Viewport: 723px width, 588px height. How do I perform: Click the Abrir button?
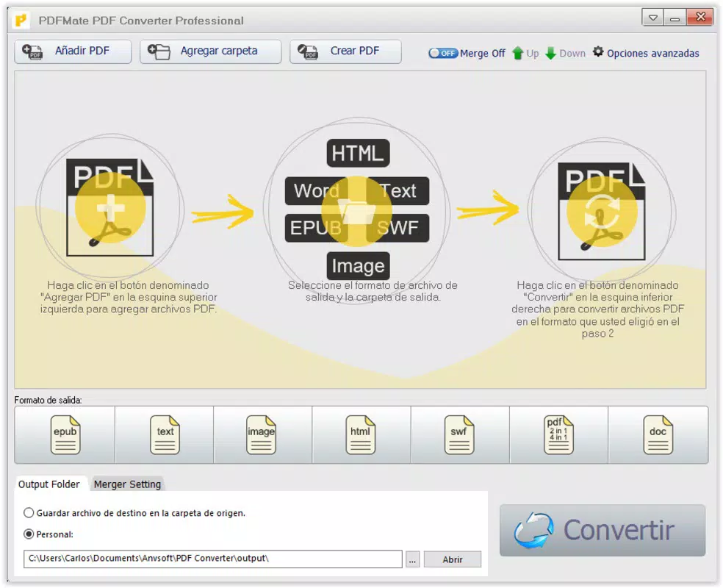pos(453,559)
